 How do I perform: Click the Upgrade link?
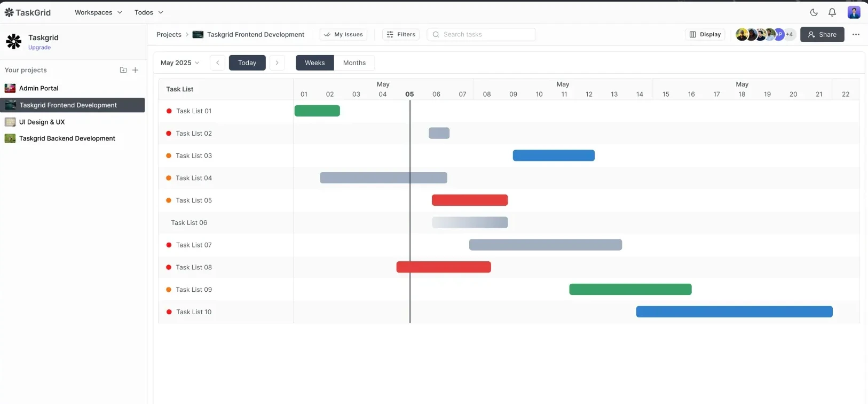[40, 48]
